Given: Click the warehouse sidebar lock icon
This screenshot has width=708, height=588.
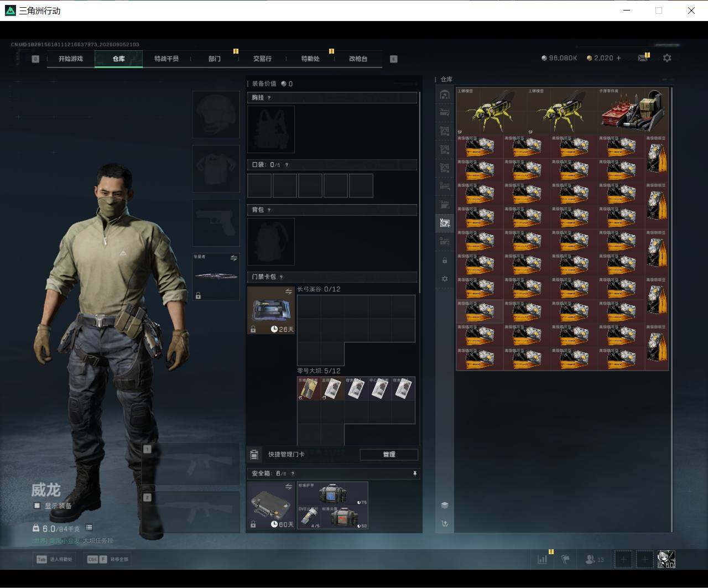Looking at the screenshot, I should 444,261.
